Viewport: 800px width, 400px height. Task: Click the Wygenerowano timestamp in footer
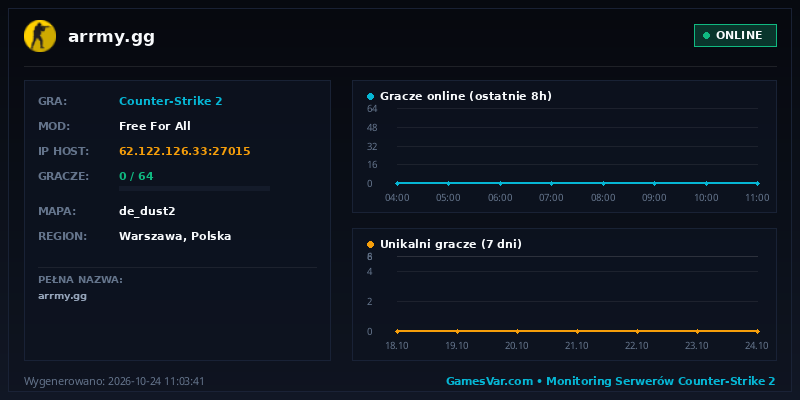(x=114, y=381)
